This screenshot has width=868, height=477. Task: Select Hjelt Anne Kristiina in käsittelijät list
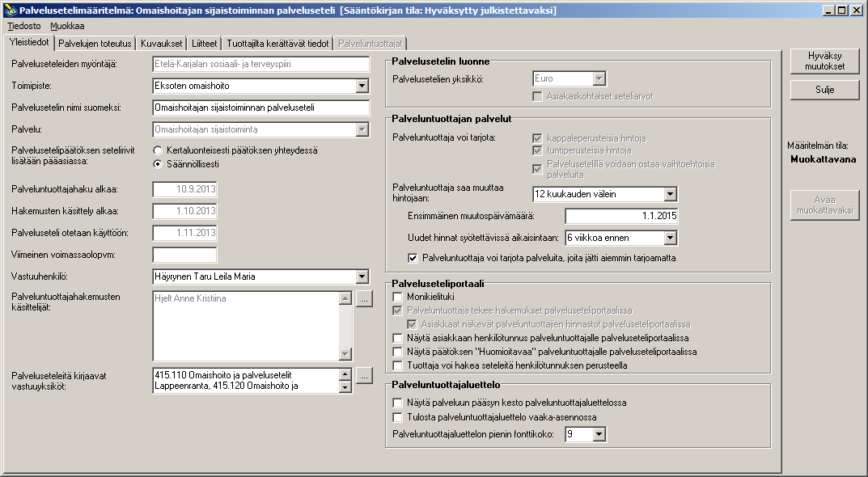click(190, 298)
